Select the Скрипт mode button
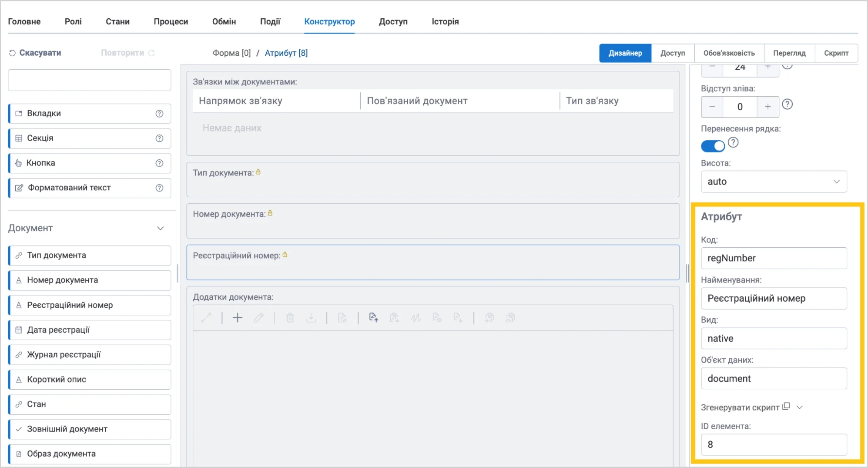 pos(836,53)
